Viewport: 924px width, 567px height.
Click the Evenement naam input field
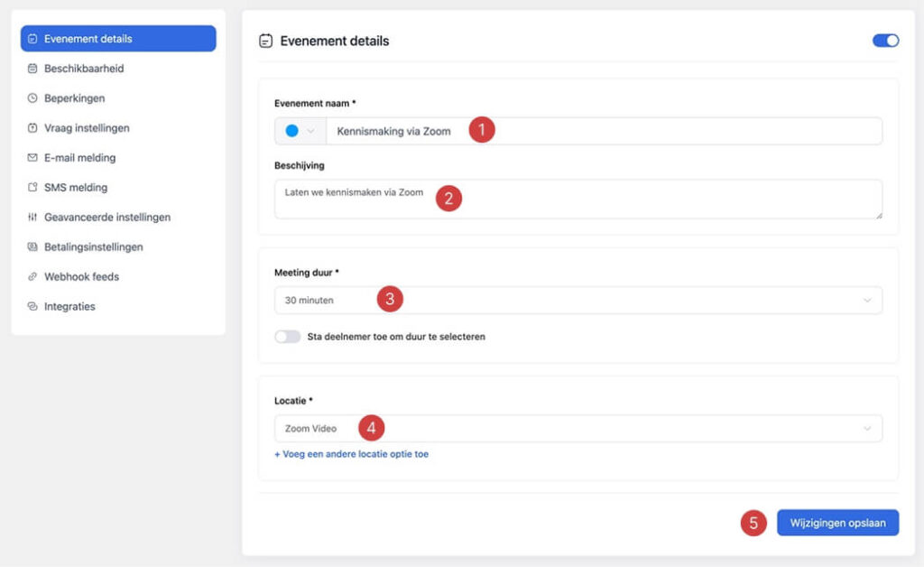604,131
